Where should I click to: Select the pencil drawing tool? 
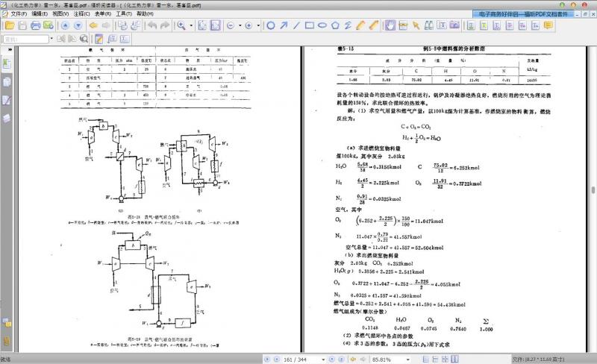click(x=360, y=25)
